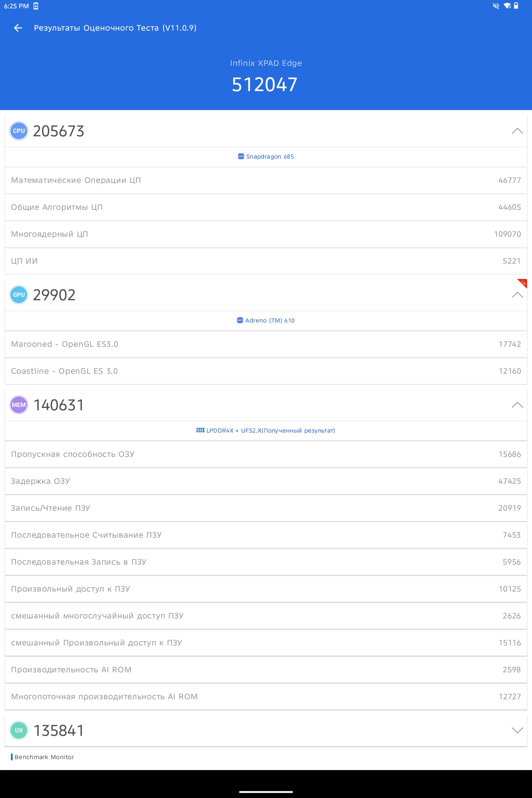Expand the UX score section
Viewport: 532px width, 798px height.
pos(517,730)
